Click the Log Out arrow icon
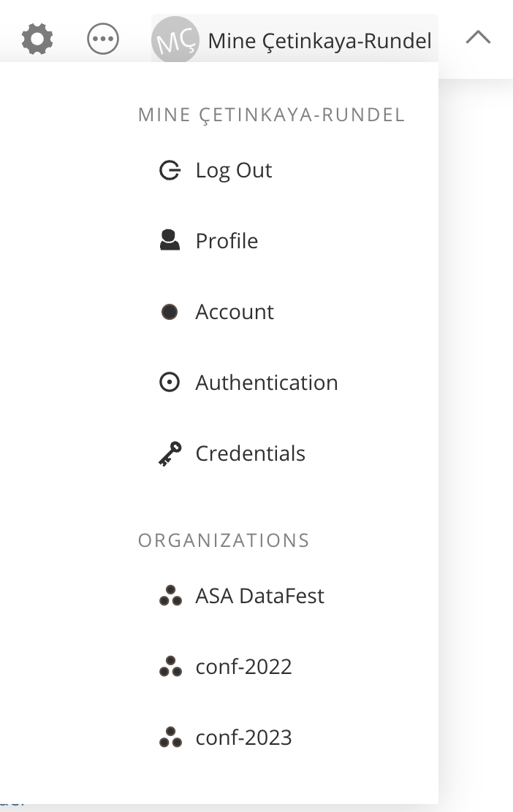The width and height of the screenshot is (513, 812). 170,171
